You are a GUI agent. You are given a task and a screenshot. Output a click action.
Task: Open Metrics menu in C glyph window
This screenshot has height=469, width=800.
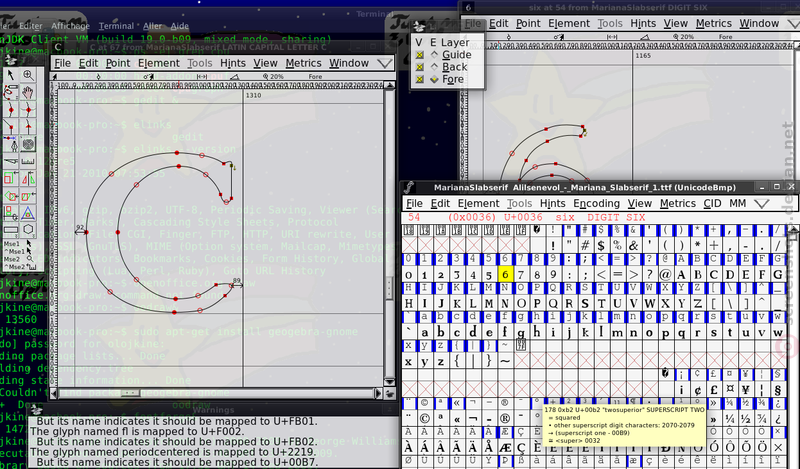tap(304, 63)
